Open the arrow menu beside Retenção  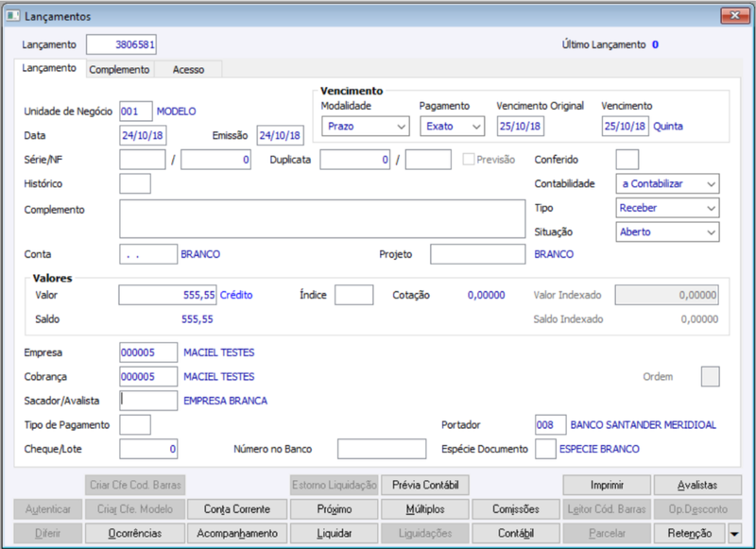click(734, 534)
